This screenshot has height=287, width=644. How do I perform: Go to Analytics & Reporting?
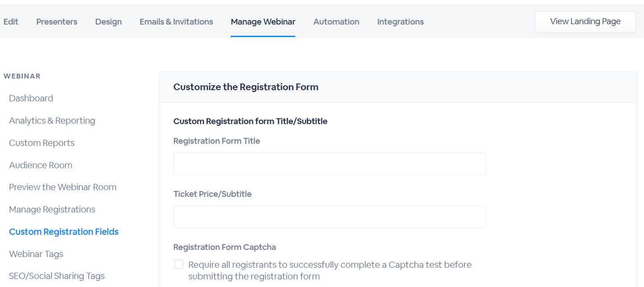[52, 121]
